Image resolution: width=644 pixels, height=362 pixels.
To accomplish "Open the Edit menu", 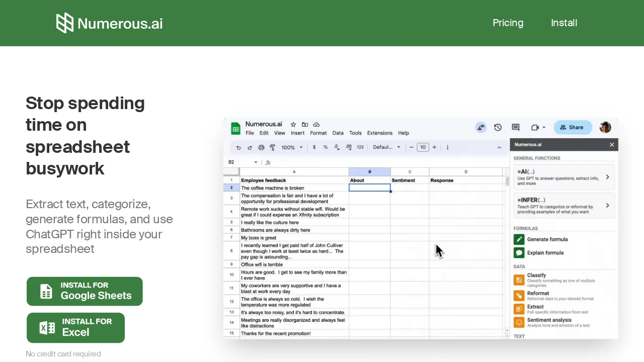I will pyautogui.click(x=264, y=133).
